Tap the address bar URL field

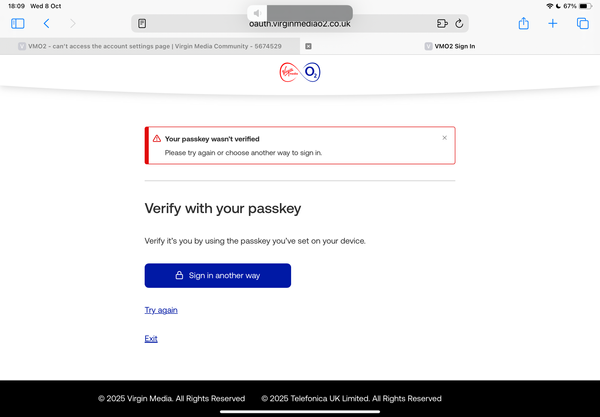300,24
